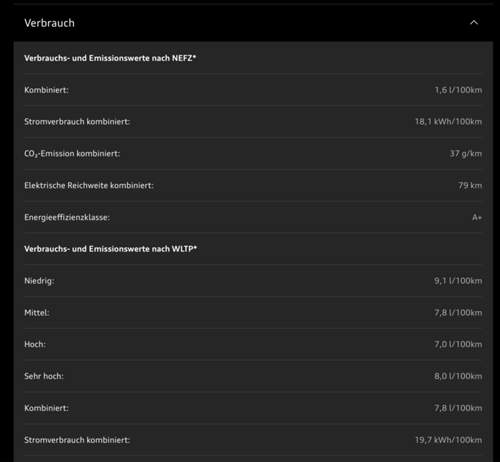Click the Niedrig row label
Screen dimensions: 500x462
tap(39, 281)
